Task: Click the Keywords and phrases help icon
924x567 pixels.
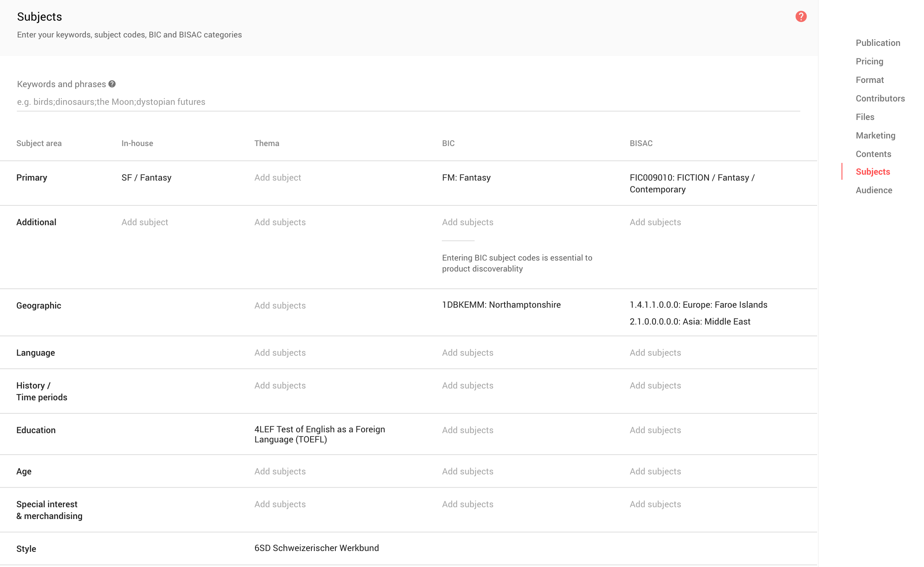Action: click(112, 84)
